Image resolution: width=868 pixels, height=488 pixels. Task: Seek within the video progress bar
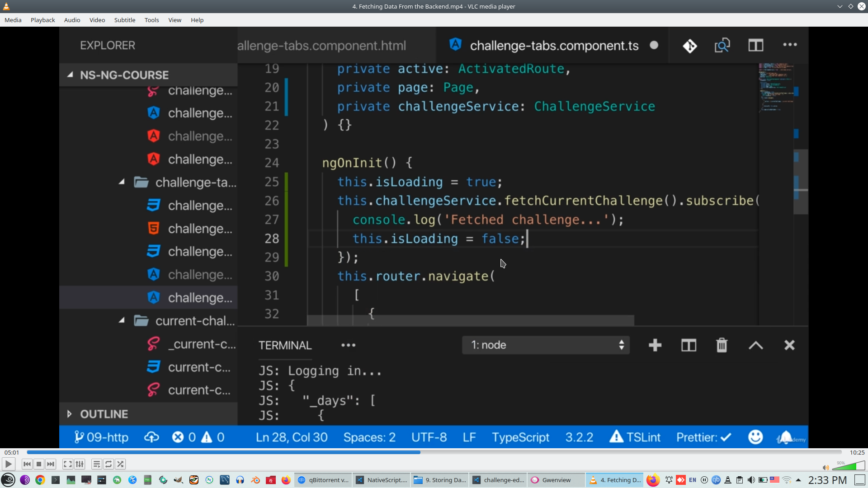[434, 452]
